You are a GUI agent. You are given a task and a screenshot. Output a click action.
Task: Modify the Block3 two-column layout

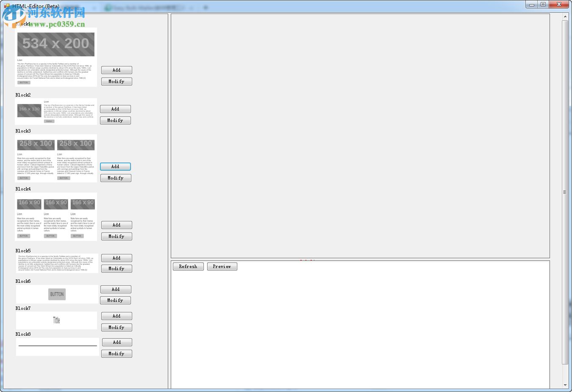(x=116, y=178)
